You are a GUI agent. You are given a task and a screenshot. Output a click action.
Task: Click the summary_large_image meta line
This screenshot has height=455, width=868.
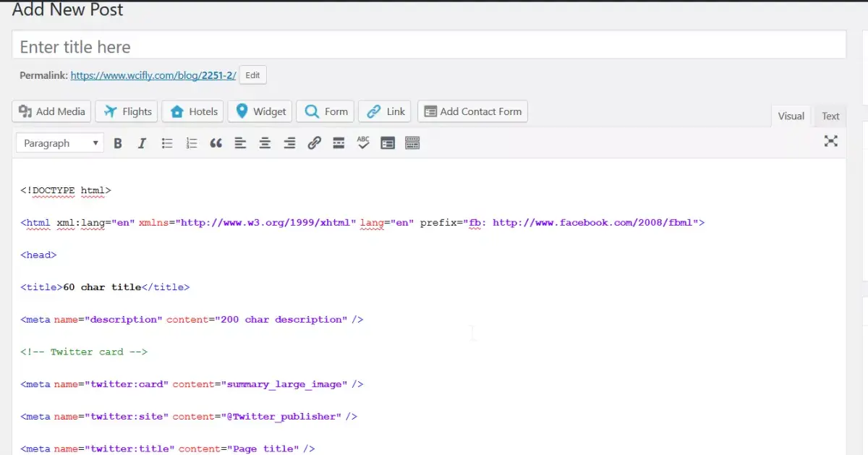(192, 385)
